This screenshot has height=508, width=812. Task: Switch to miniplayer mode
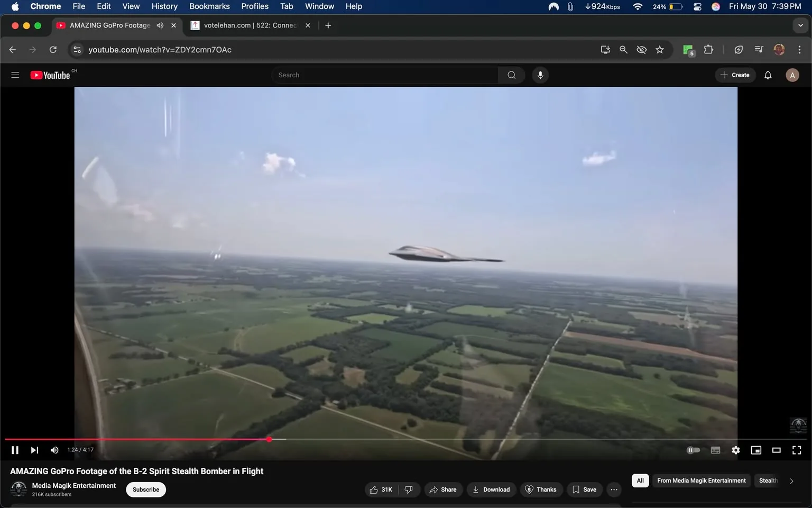(755, 450)
